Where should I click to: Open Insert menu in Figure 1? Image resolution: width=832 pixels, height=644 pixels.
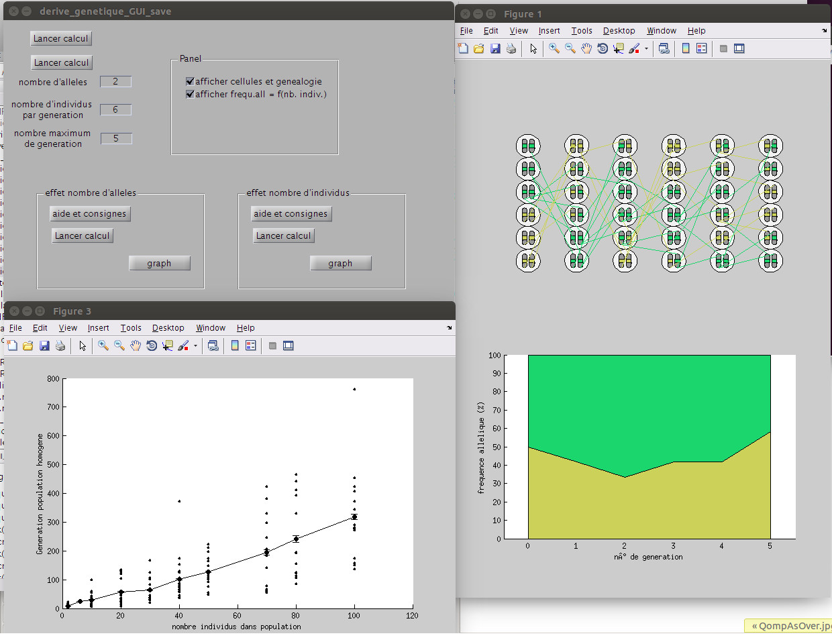pos(549,31)
